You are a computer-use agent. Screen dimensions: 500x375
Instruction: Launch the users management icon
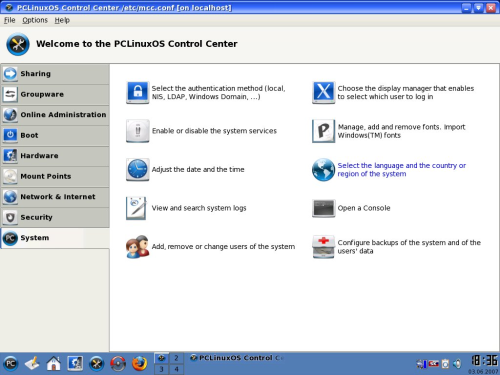137,247
